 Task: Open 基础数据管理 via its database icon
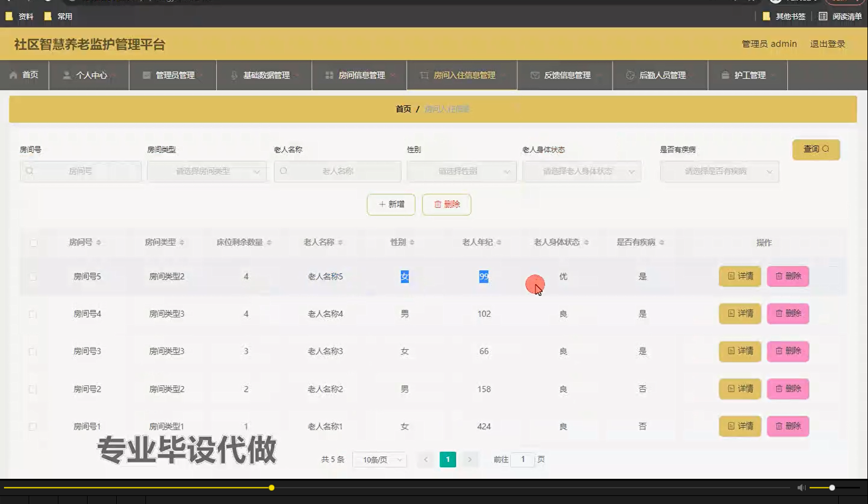click(x=234, y=74)
